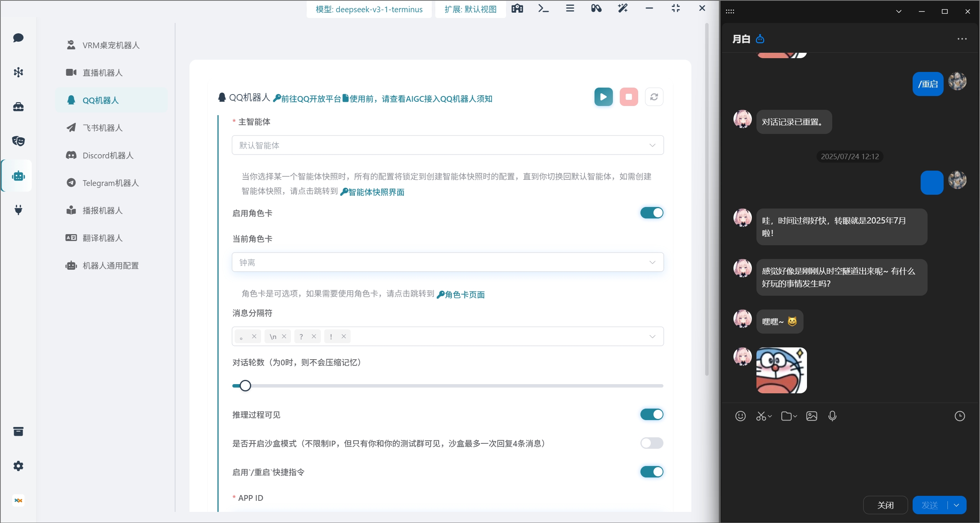Image resolution: width=980 pixels, height=523 pixels.
Task: Open the terminal icon in top bar
Action: (x=543, y=8)
